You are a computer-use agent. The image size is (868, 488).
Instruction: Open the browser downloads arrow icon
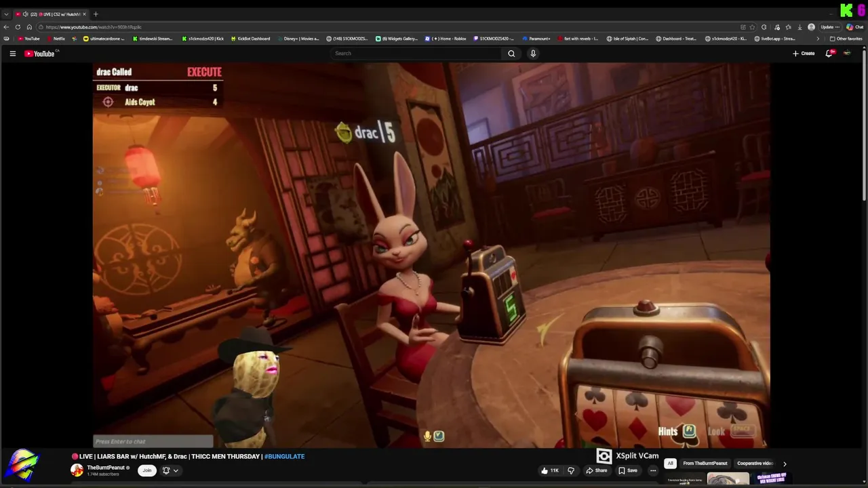(800, 27)
